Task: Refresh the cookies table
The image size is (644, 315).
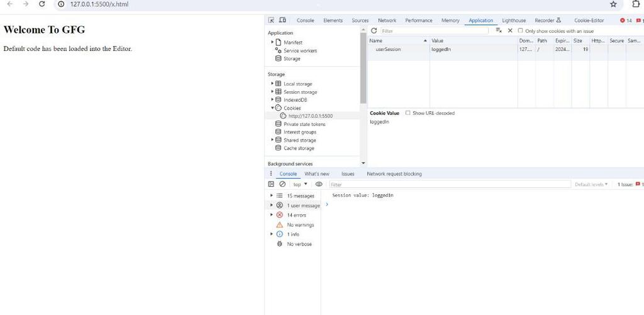Action: click(x=374, y=31)
